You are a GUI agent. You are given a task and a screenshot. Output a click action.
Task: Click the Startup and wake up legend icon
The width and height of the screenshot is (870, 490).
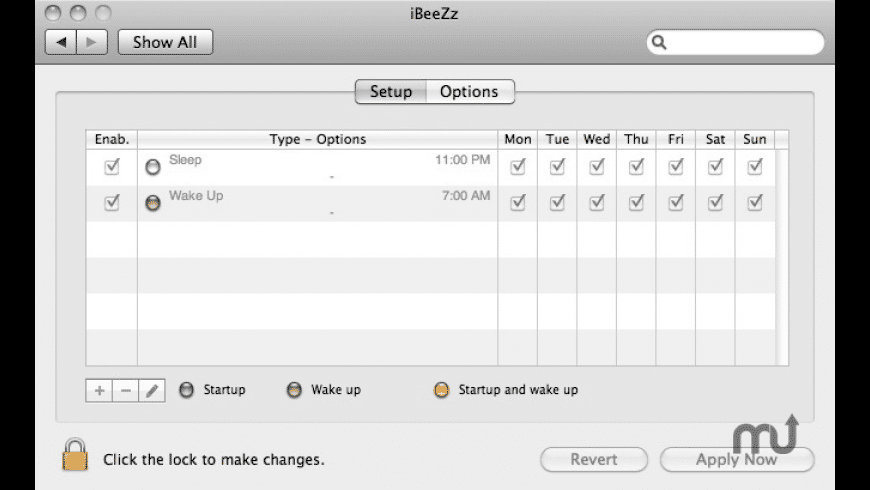(x=441, y=390)
